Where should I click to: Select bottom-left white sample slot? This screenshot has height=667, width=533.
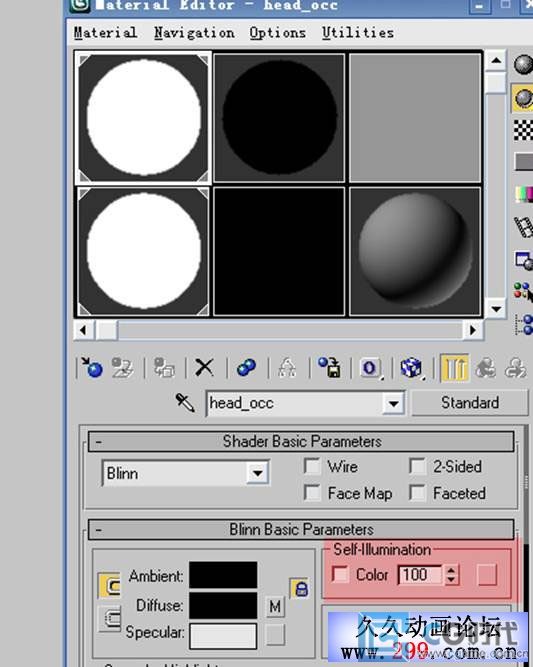pos(143,252)
